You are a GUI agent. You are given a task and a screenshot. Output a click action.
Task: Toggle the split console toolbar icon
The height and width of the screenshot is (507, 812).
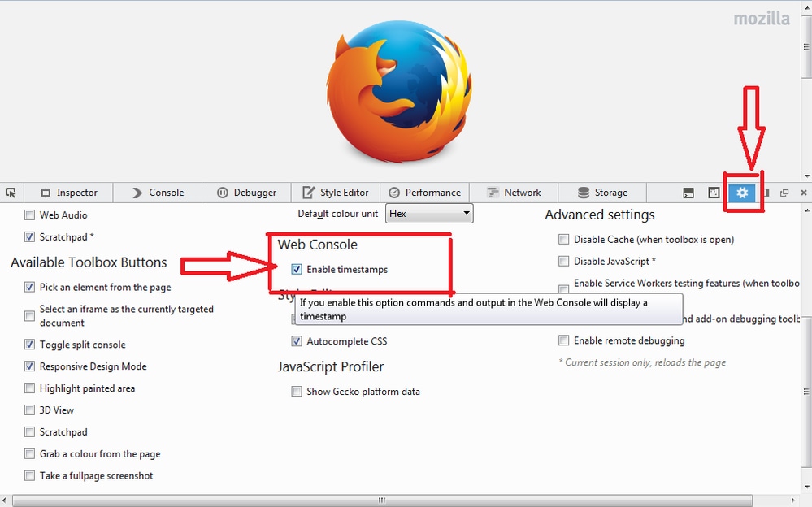point(688,193)
